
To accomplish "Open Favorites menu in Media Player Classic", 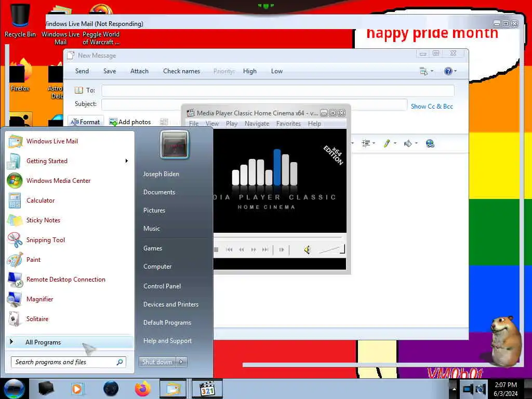I will click(288, 124).
